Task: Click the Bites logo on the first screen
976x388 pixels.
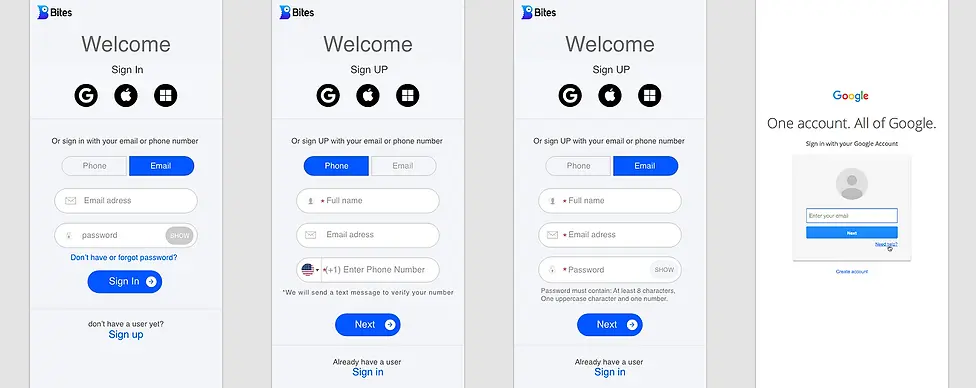Action: [x=55, y=12]
